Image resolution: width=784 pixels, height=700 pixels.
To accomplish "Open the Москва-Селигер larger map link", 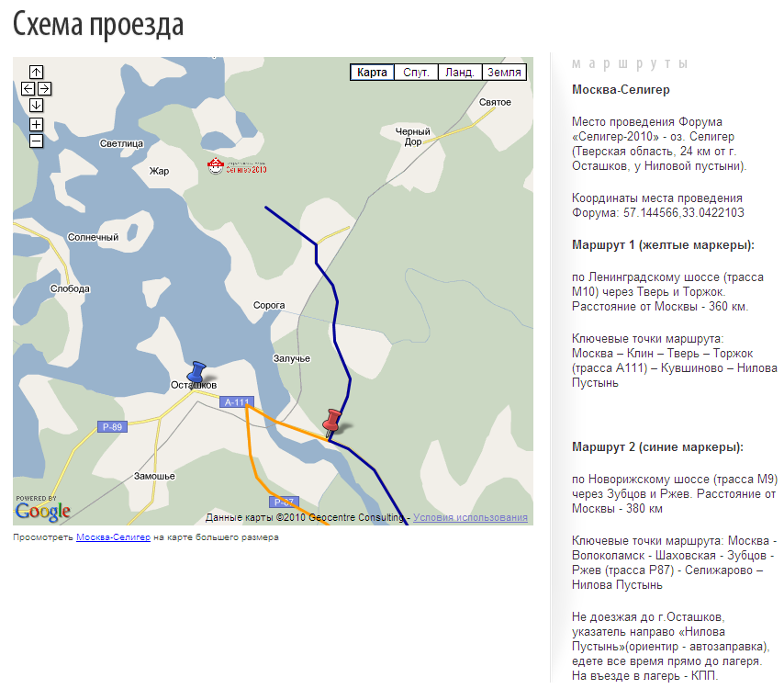I will pos(113,536).
